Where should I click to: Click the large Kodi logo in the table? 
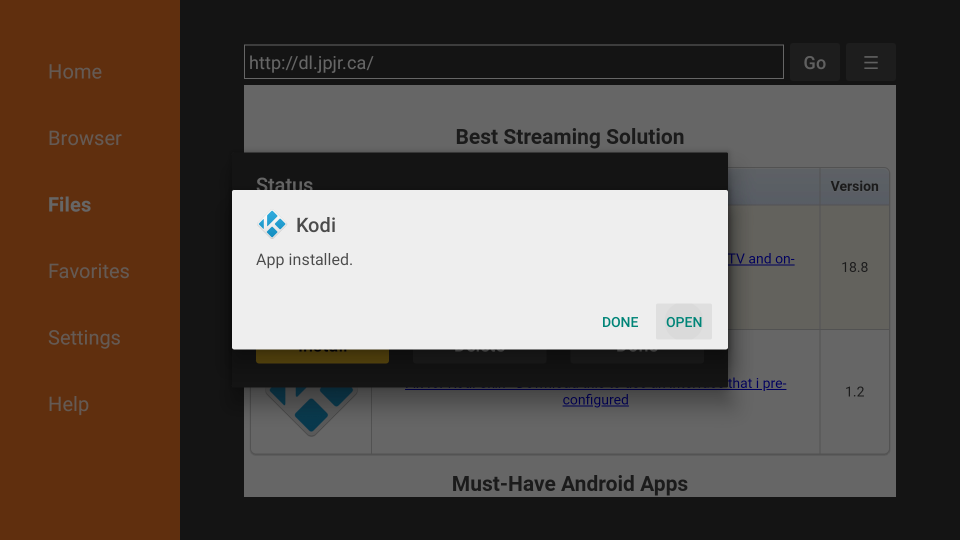pyautogui.click(x=311, y=409)
